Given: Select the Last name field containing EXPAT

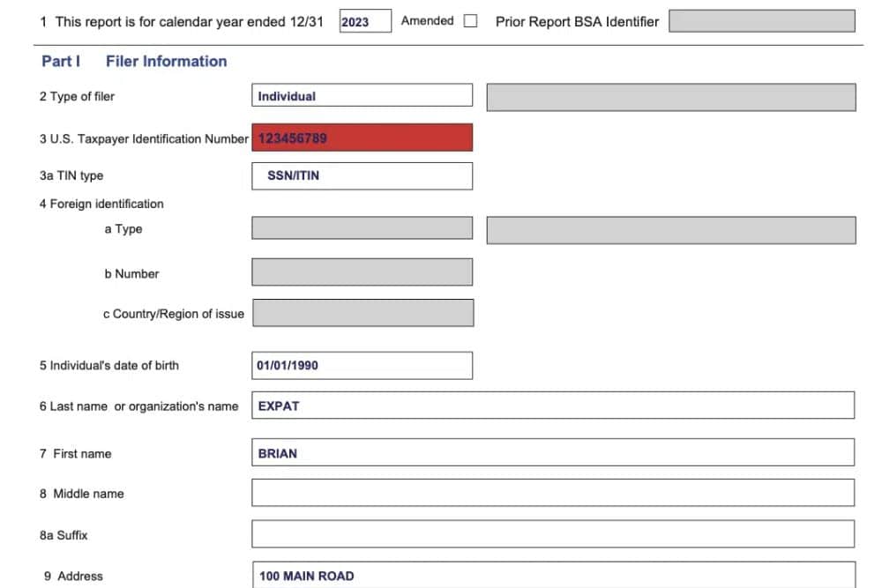Looking at the screenshot, I should pyautogui.click(x=552, y=406).
